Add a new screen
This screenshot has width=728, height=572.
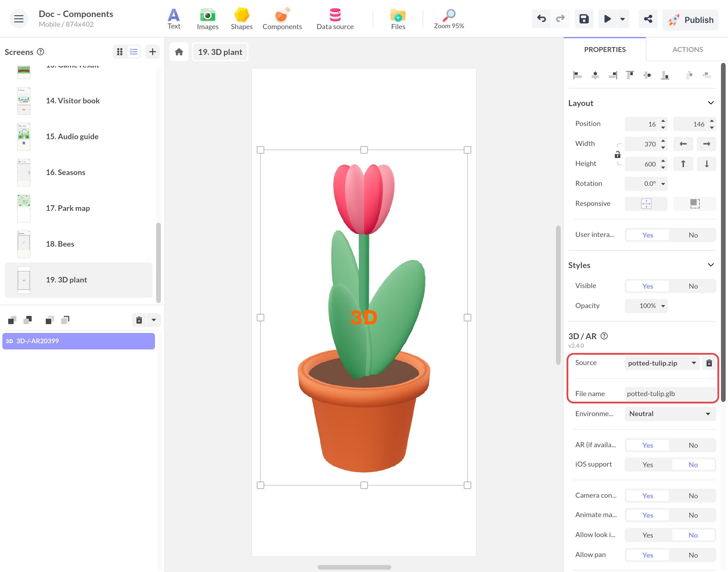[153, 52]
